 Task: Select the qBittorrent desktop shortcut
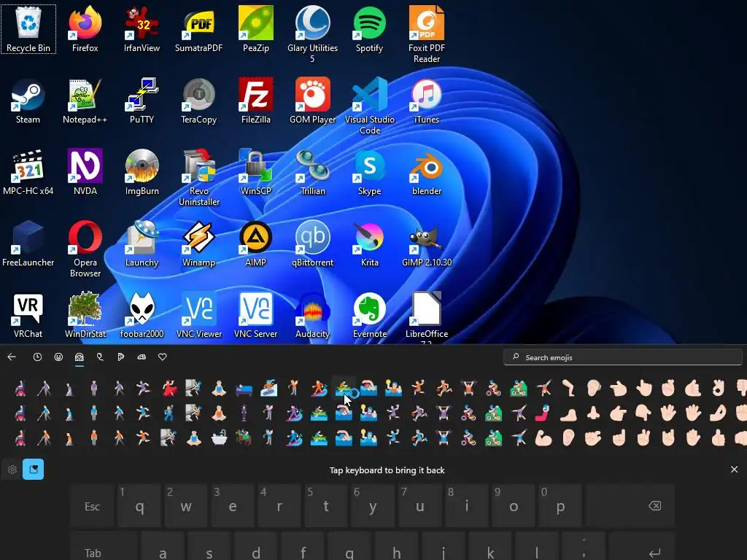(312, 244)
